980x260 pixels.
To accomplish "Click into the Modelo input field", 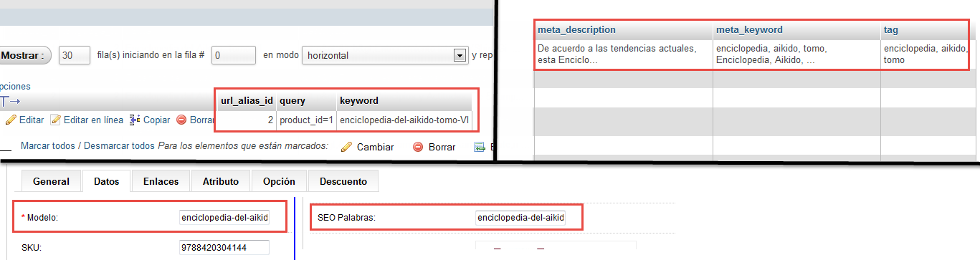I will click(x=224, y=217).
